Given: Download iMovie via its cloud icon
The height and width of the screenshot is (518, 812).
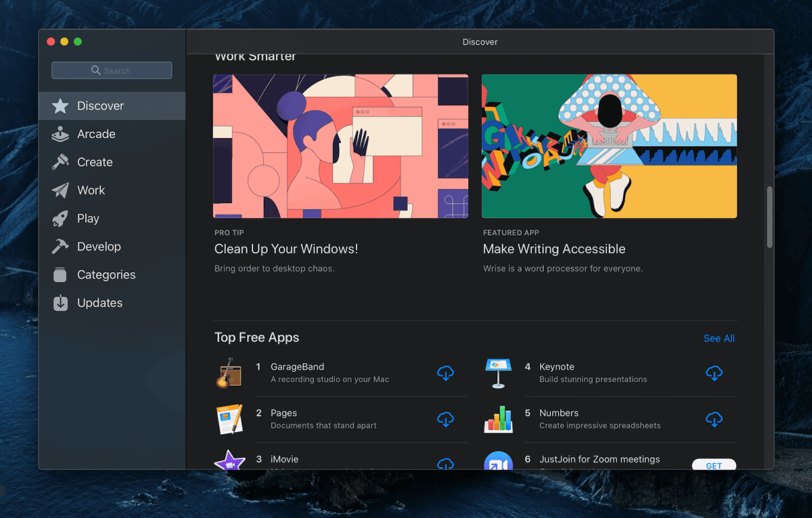Looking at the screenshot, I should click(445, 464).
